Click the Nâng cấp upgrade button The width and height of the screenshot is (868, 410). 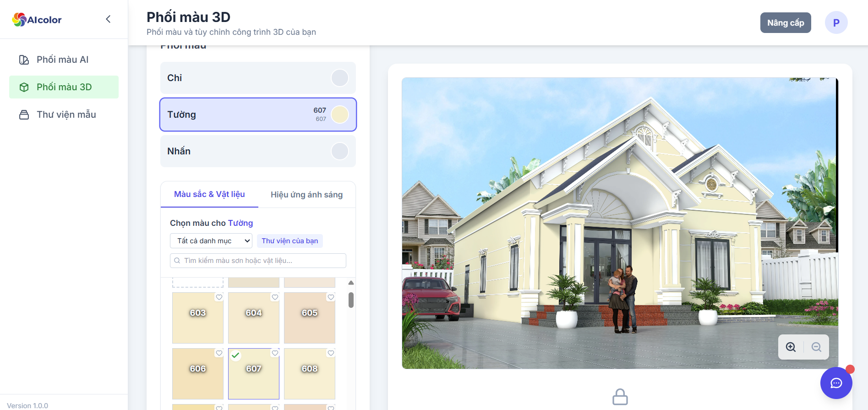point(786,23)
